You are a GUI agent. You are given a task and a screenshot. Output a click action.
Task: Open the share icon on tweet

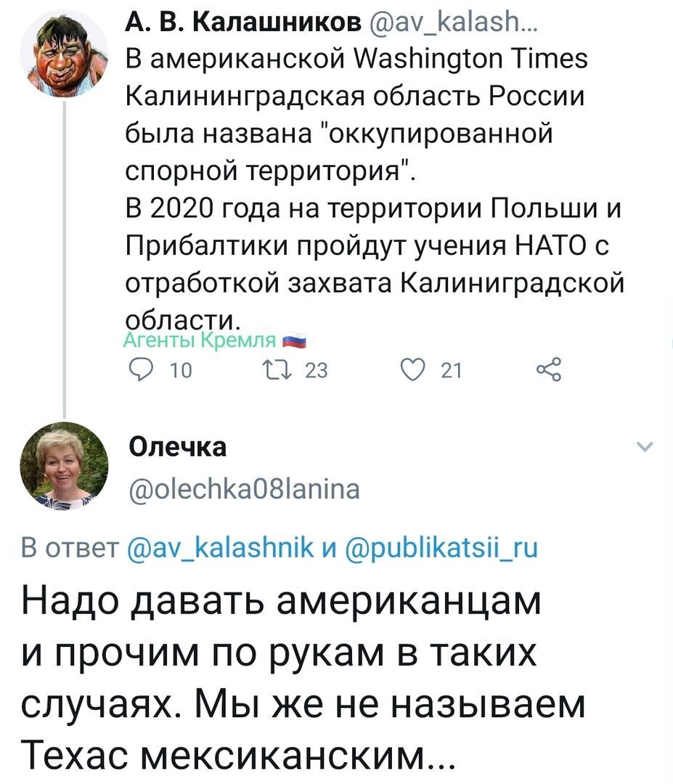point(549,370)
